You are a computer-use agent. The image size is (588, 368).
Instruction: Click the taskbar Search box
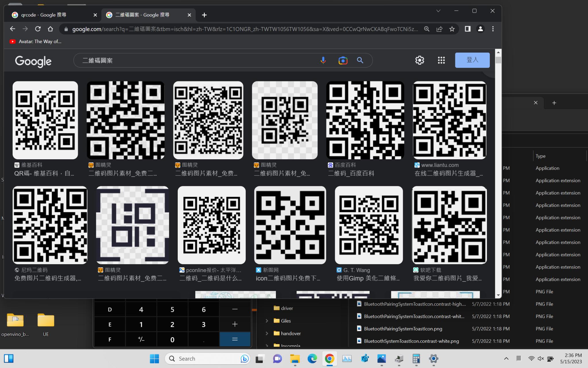coord(208,359)
